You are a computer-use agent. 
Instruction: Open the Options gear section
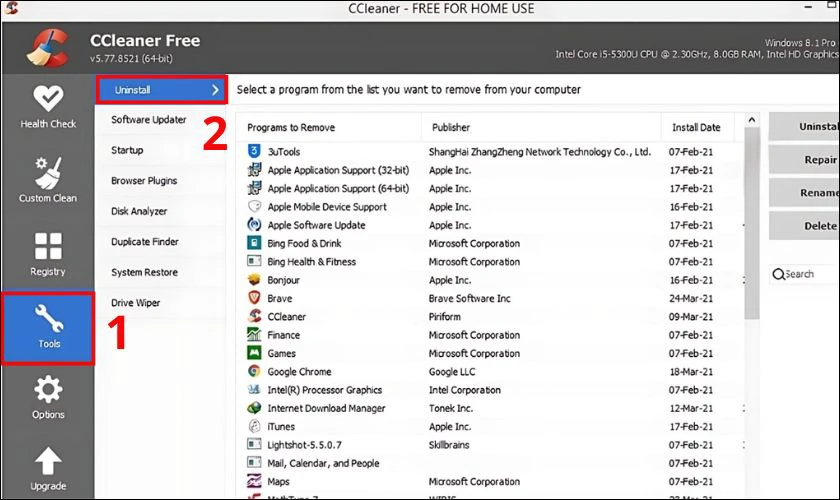48,397
